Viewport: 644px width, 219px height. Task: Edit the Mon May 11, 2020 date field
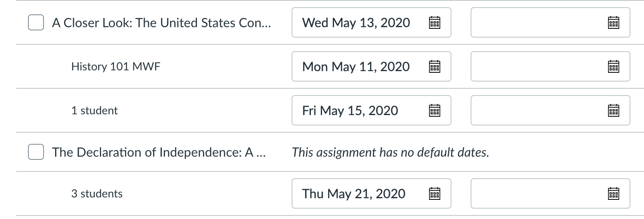pyautogui.click(x=356, y=66)
